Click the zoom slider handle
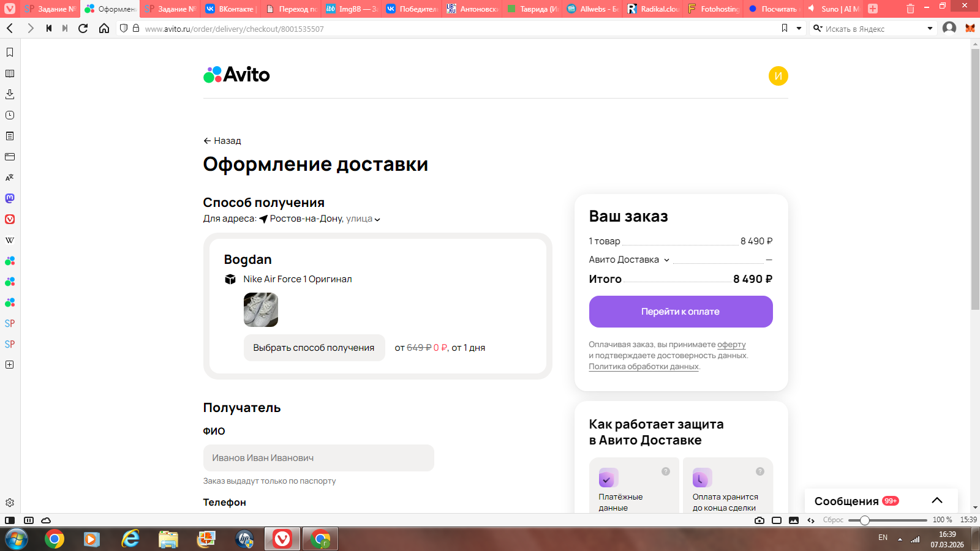The height and width of the screenshot is (551, 980). click(x=865, y=520)
